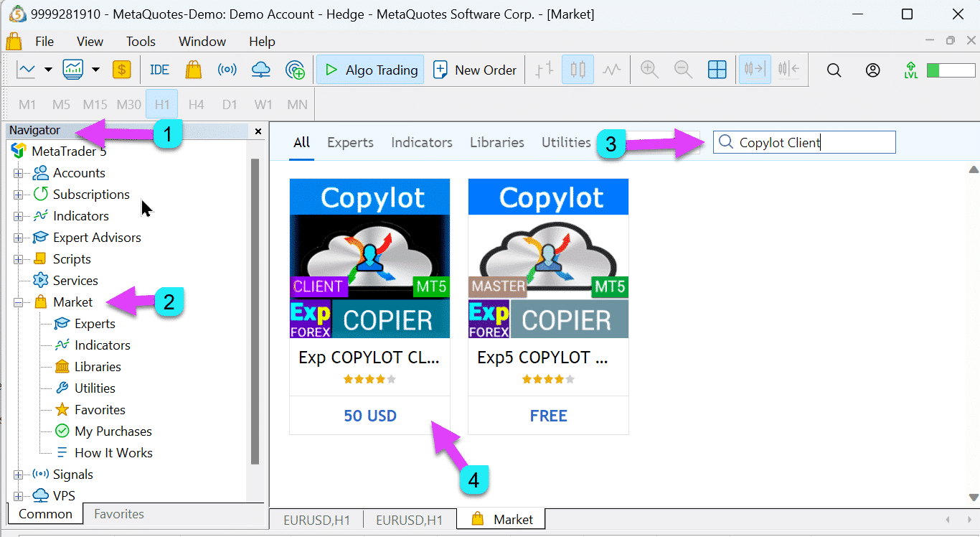The height and width of the screenshot is (537, 980).
Task: Toggle the Algo Trading button
Action: (x=370, y=70)
